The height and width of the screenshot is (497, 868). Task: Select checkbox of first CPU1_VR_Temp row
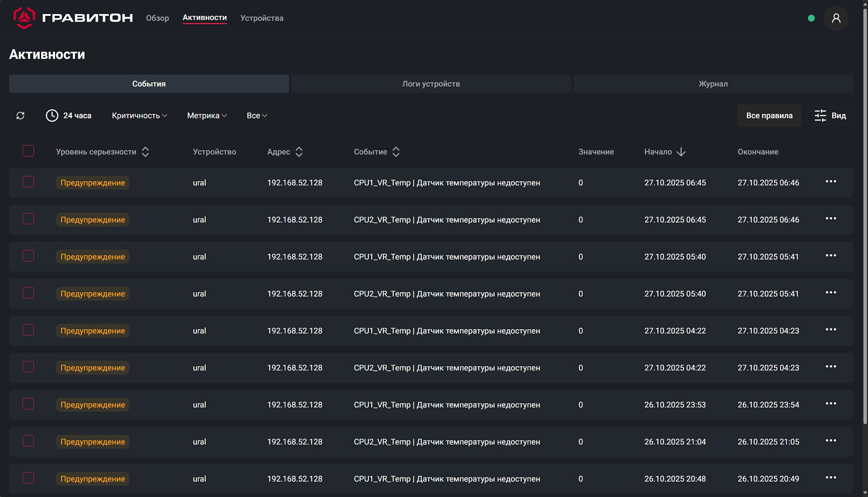point(28,182)
